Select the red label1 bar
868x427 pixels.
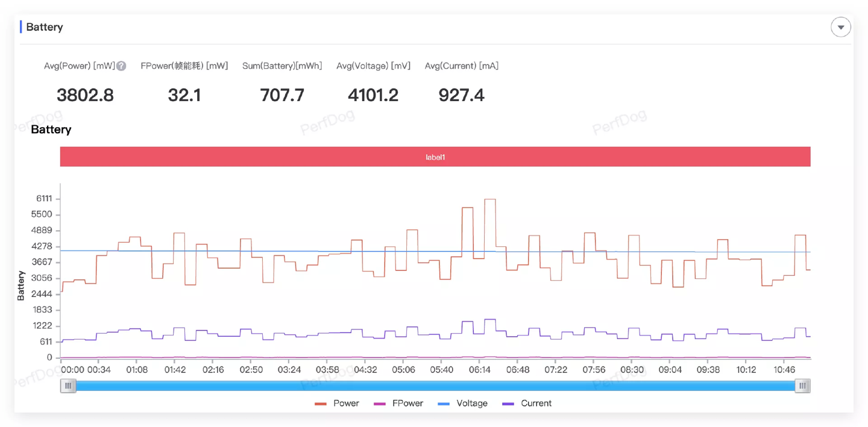pyautogui.click(x=435, y=157)
